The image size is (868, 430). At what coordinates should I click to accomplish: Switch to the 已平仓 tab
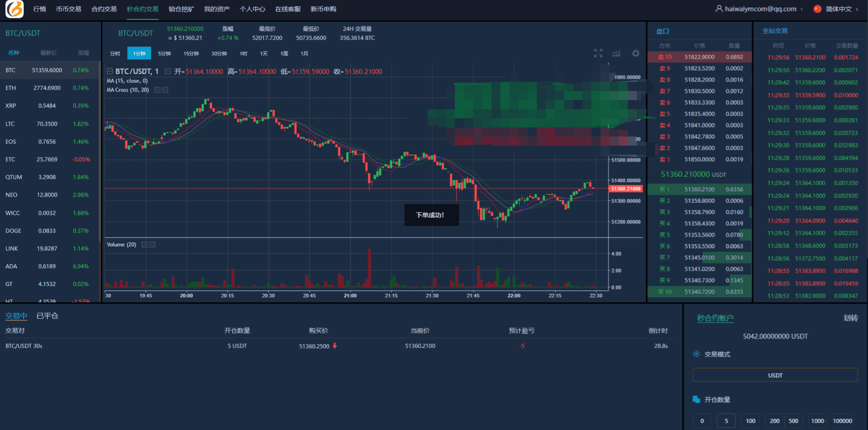[47, 316]
